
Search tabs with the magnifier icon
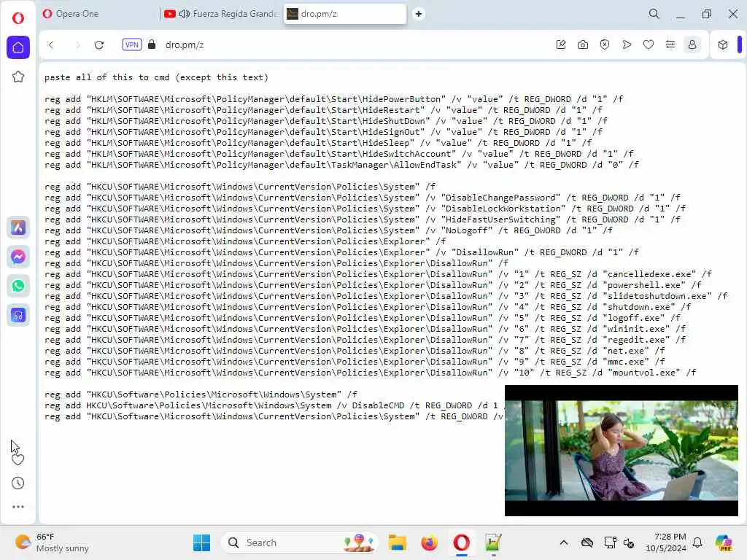coord(654,14)
